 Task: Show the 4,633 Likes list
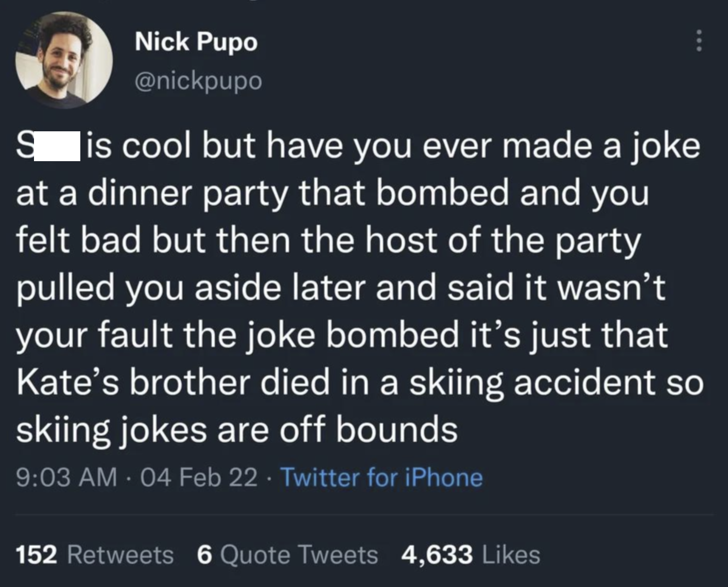(471, 555)
